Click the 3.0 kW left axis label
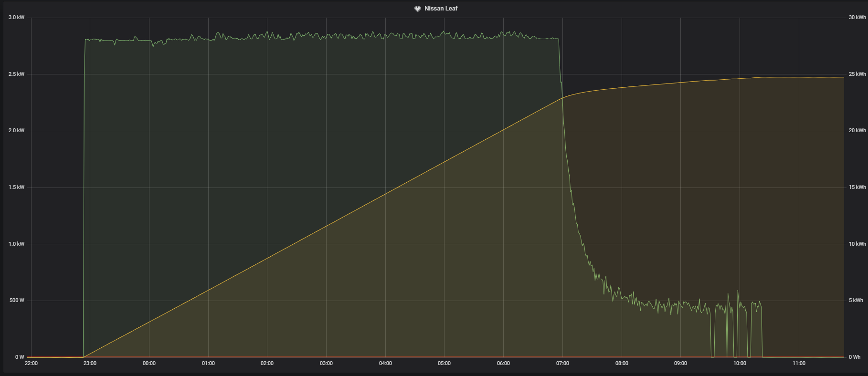868x376 pixels. pyautogui.click(x=16, y=18)
